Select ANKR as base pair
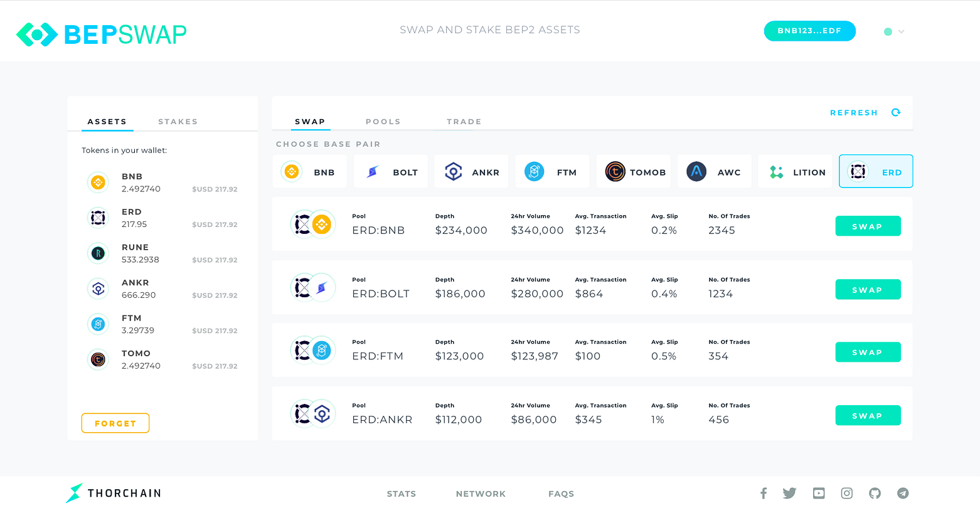The width and height of the screenshot is (980, 508). 472,171
